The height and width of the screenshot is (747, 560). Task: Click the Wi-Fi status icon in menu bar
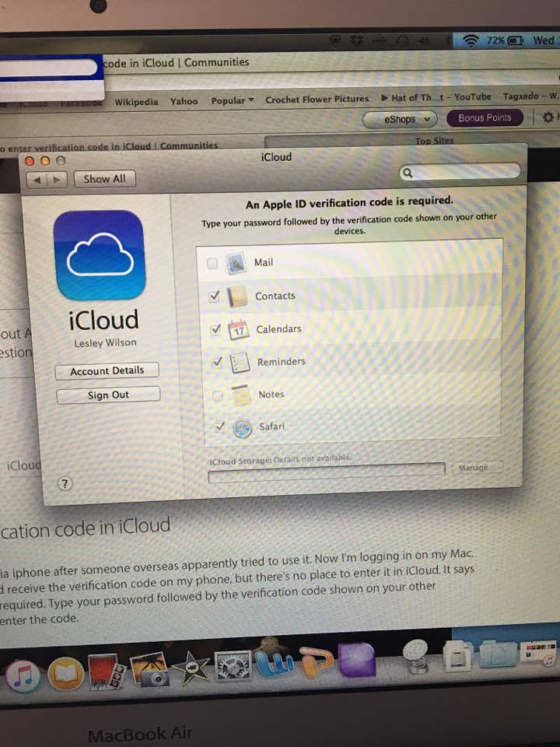coord(471,41)
